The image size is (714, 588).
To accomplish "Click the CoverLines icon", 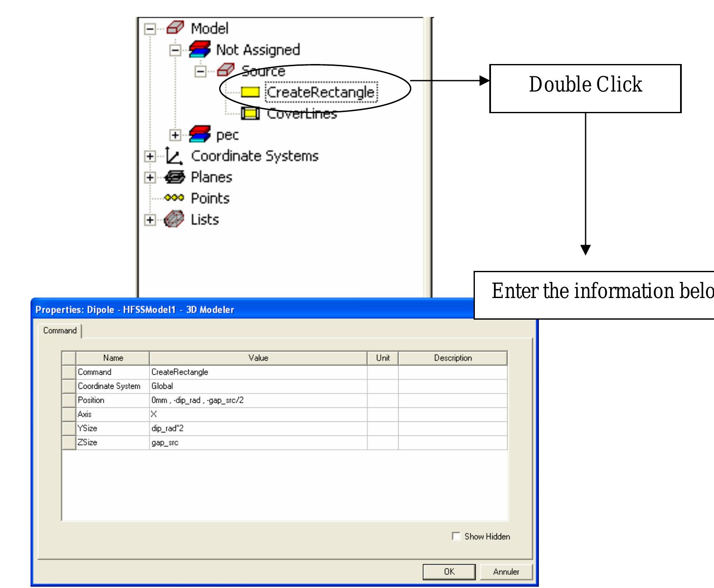I will tap(250, 113).
